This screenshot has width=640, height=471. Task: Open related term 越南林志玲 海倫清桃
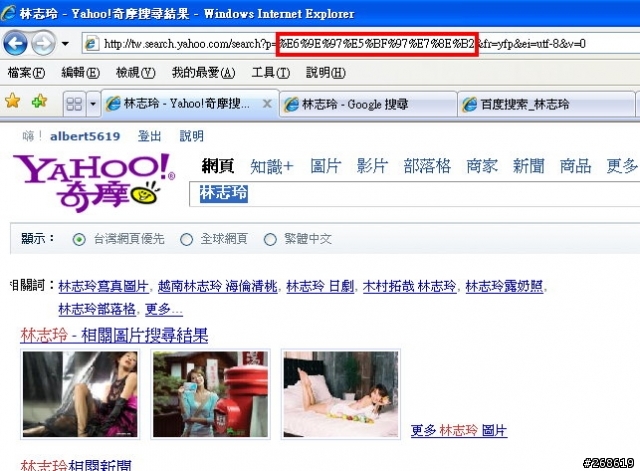coord(217,287)
